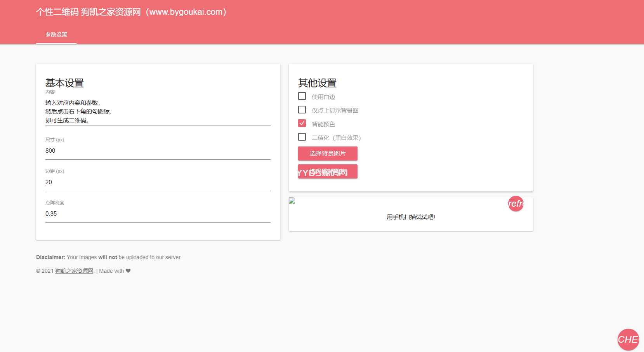644x352 pixels.
Task: Click the 个性二维码 header title
Action: 131,12
